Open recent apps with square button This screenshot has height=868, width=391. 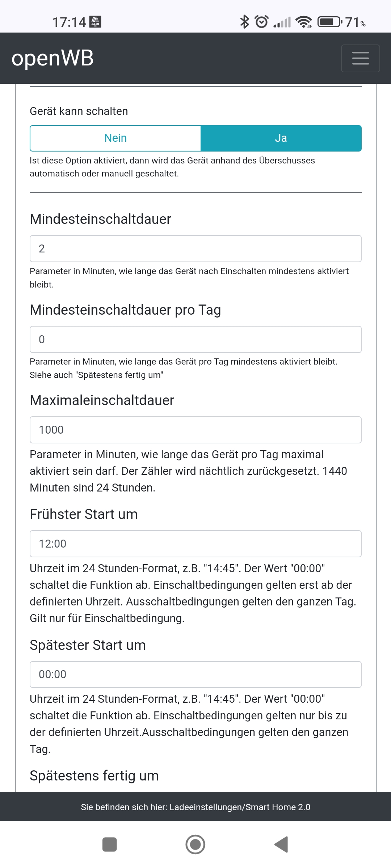coord(110,844)
